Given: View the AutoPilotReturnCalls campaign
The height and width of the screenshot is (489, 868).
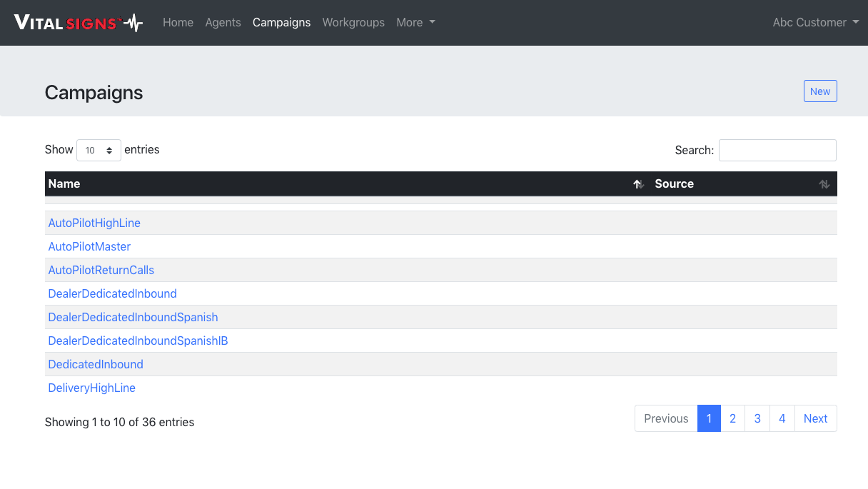Looking at the screenshot, I should click(x=101, y=271).
